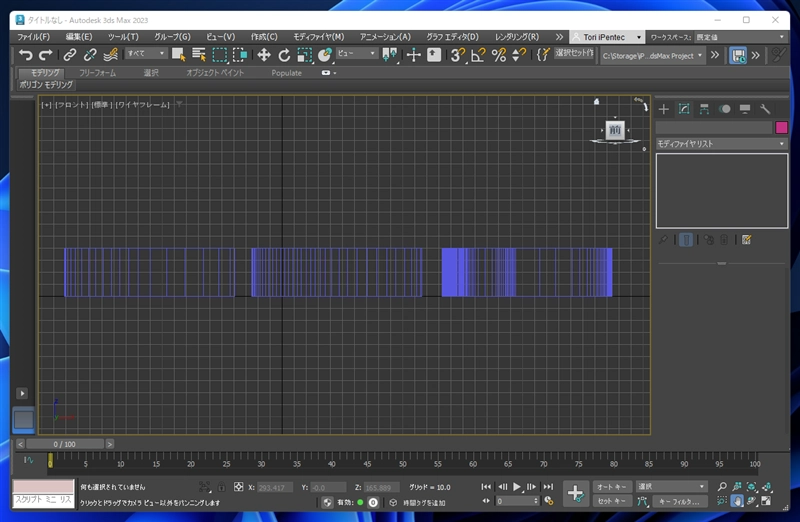Toggle Window/Crossing selection mode
This screenshot has width=800, height=522.
tap(240, 55)
